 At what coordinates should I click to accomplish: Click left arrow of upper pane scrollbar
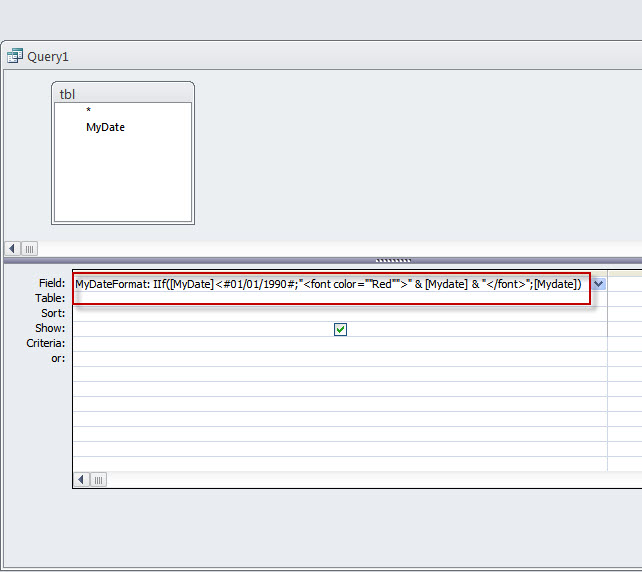click(12, 249)
